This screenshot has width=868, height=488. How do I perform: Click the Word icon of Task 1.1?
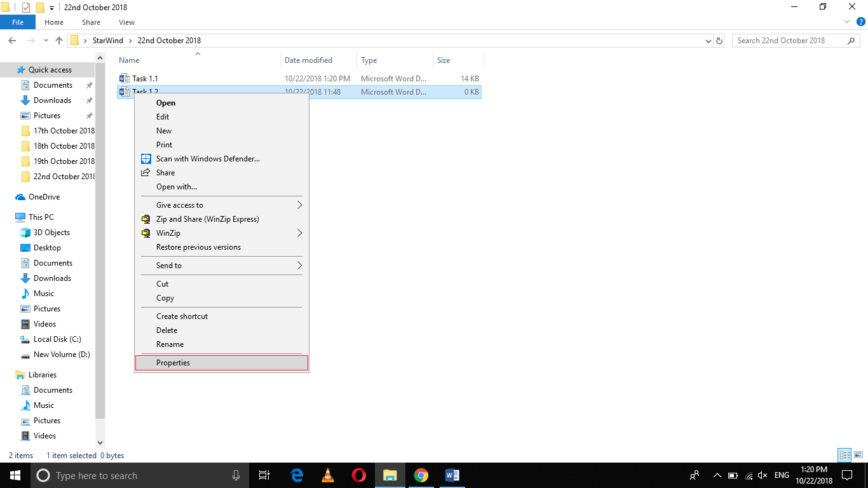(x=124, y=79)
